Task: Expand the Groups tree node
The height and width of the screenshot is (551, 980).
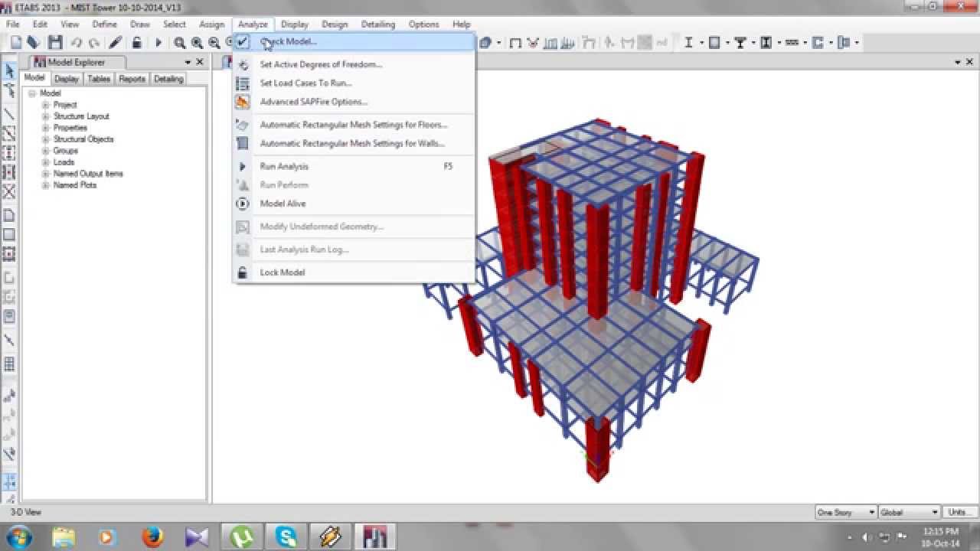Action: tap(46, 151)
